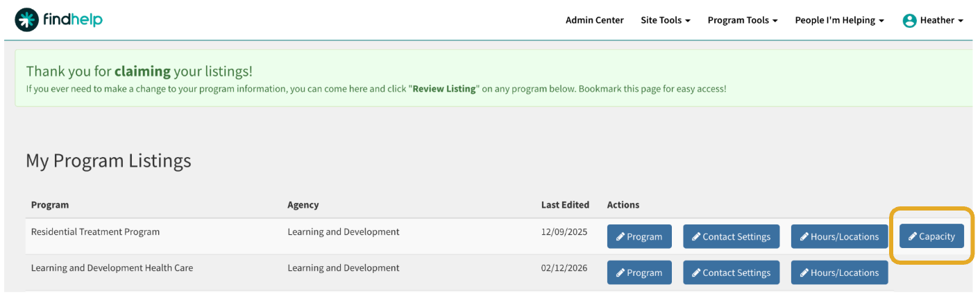
Task: Click the Last Edited column header
Action: [565, 205]
